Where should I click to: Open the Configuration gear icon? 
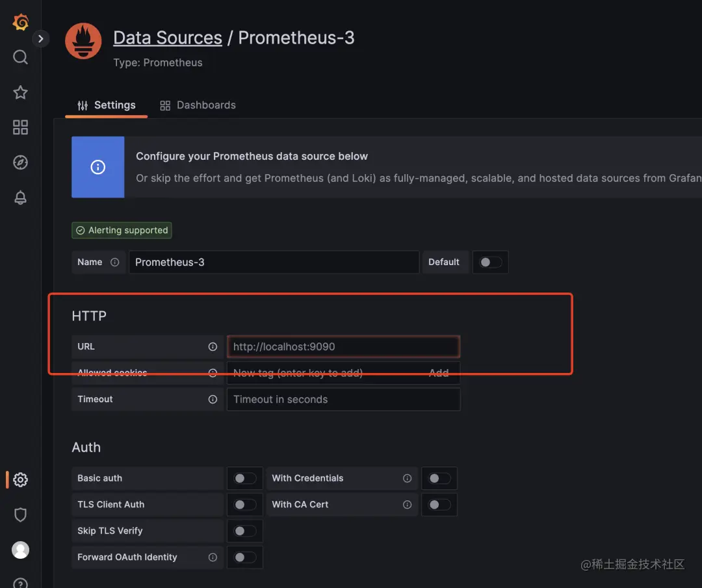point(20,479)
